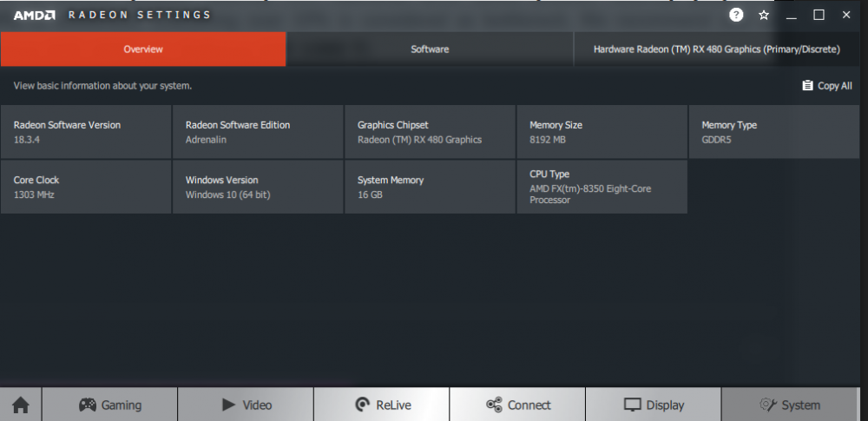Click the Home icon in bottom bar
This screenshot has height=421, width=868.
click(x=20, y=405)
